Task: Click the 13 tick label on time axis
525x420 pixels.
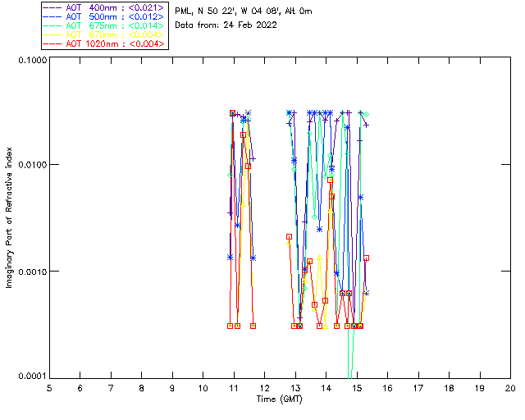Action: pyautogui.click(x=295, y=388)
